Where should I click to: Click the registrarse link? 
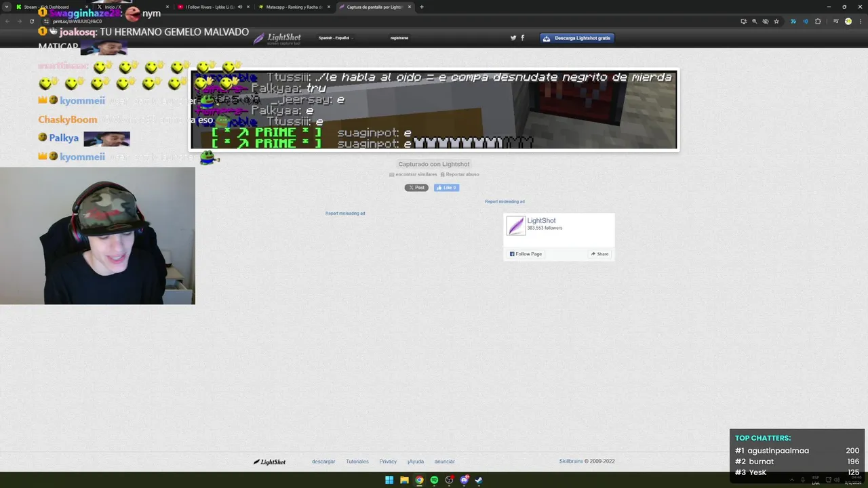[x=399, y=38]
